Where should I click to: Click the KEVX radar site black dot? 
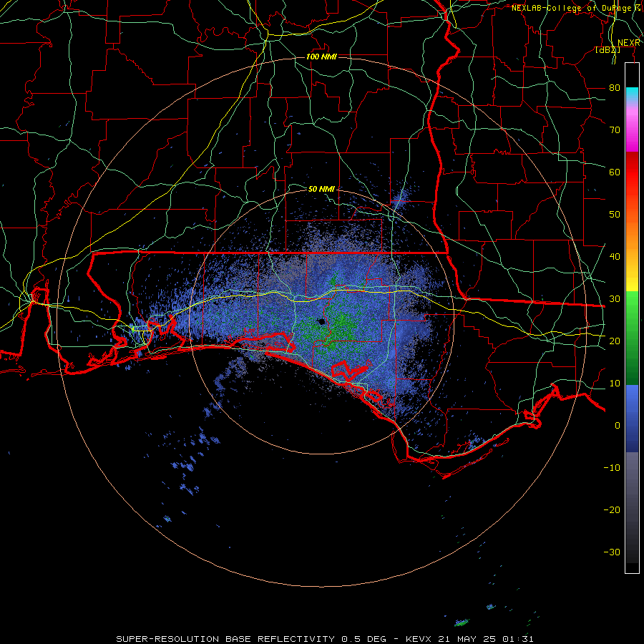pos(321,321)
